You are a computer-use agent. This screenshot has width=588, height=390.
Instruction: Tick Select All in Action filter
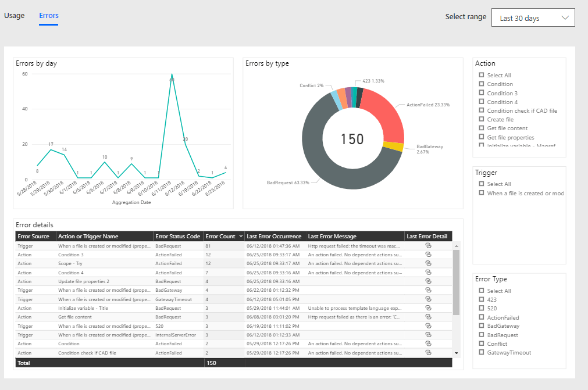tap(482, 75)
